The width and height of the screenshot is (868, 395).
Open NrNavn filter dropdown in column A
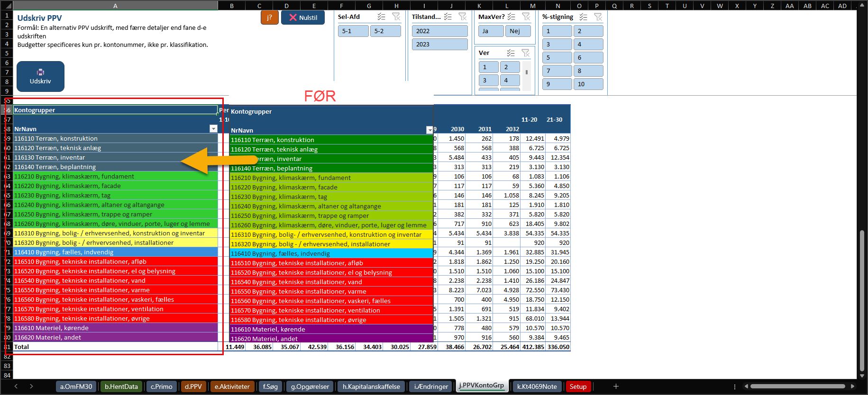coord(213,129)
